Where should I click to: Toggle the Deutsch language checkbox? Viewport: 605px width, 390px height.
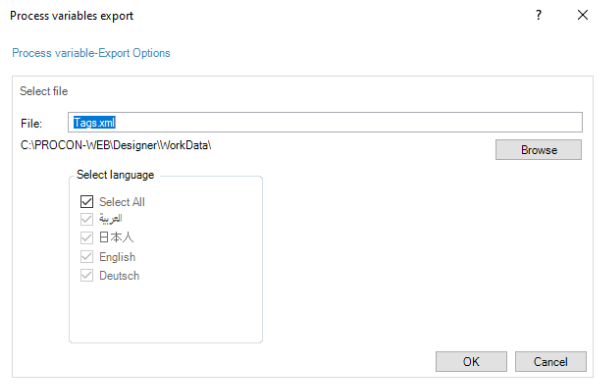pyautogui.click(x=87, y=275)
